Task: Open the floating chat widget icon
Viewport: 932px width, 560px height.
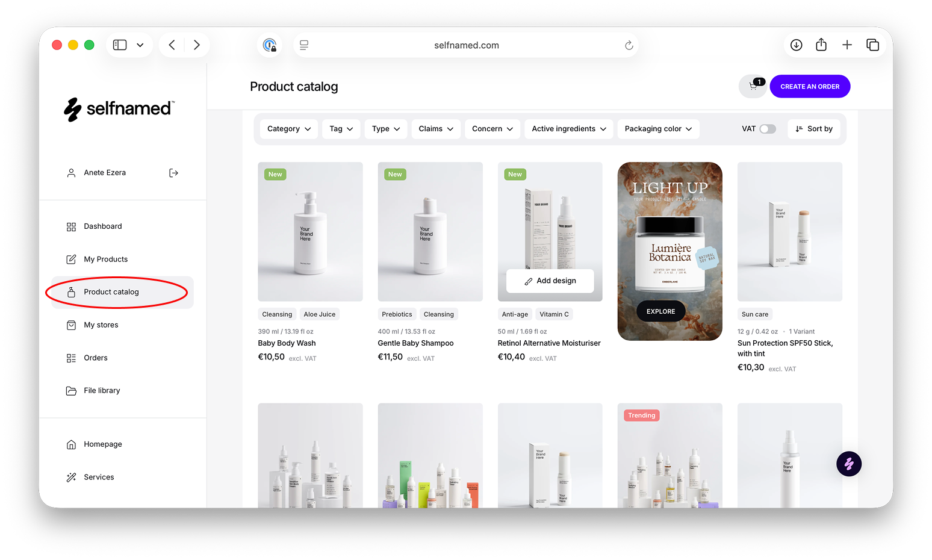Action: click(x=848, y=464)
